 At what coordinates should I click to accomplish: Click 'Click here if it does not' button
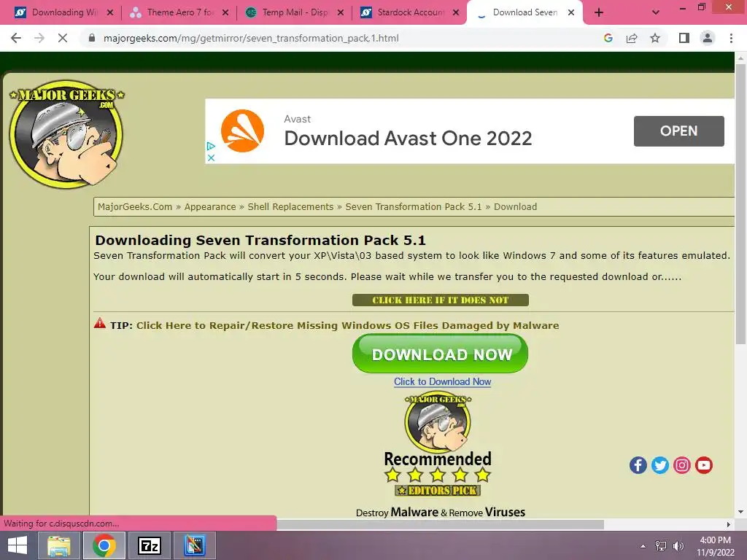pyautogui.click(x=440, y=300)
